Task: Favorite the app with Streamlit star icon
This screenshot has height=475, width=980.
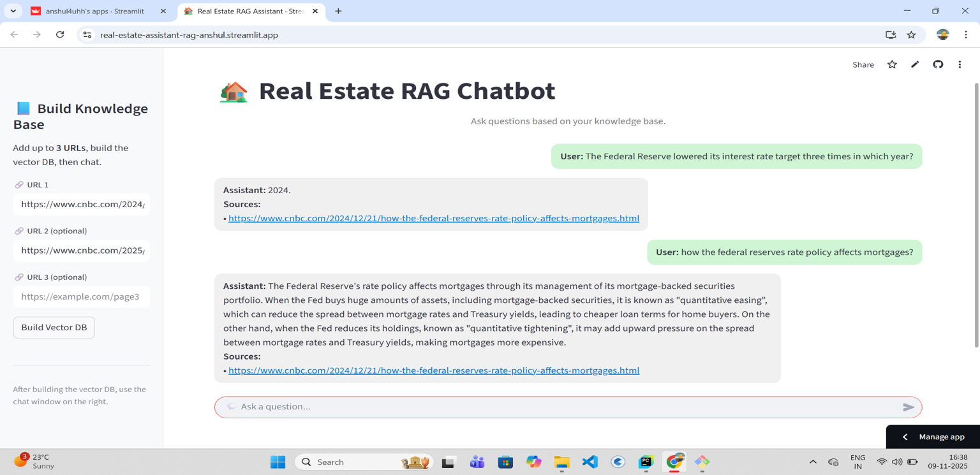Action: [892, 64]
